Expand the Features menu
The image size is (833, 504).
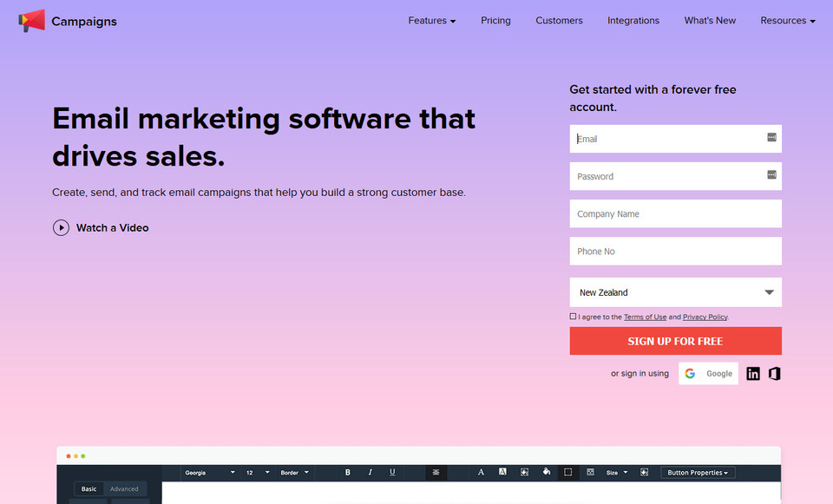pyautogui.click(x=431, y=21)
